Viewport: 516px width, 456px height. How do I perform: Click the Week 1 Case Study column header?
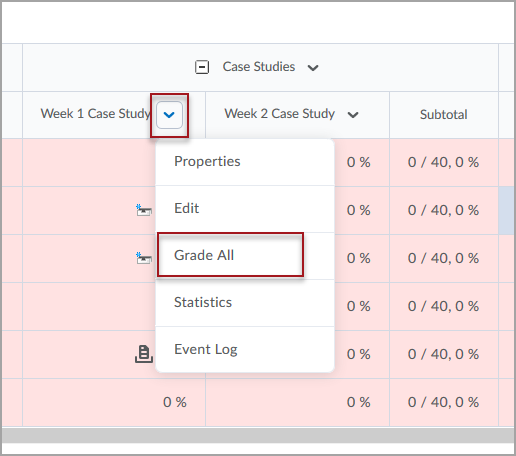[x=95, y=114]
